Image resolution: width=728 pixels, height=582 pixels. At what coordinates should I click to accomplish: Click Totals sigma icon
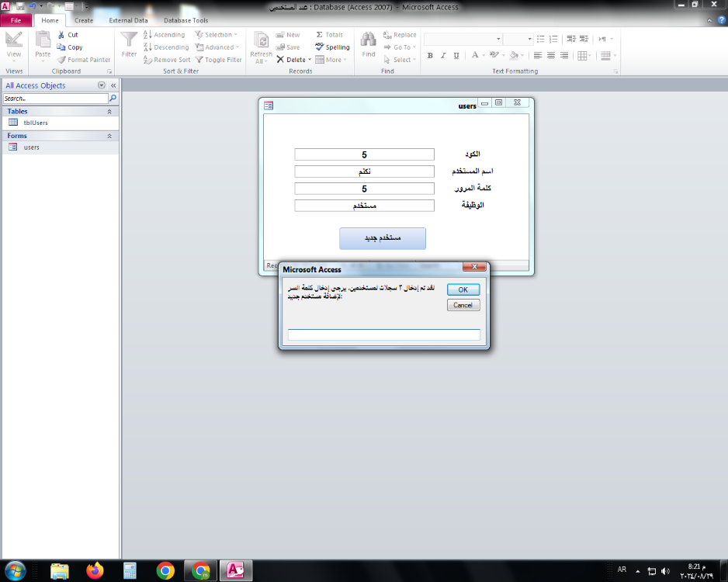coord(320,35)
